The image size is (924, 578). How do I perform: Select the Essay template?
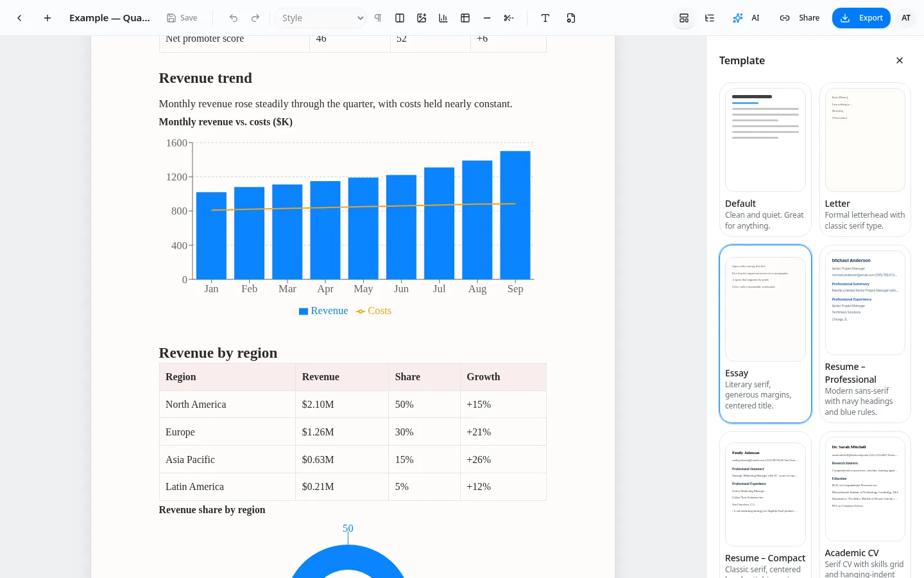click(766, 334)
